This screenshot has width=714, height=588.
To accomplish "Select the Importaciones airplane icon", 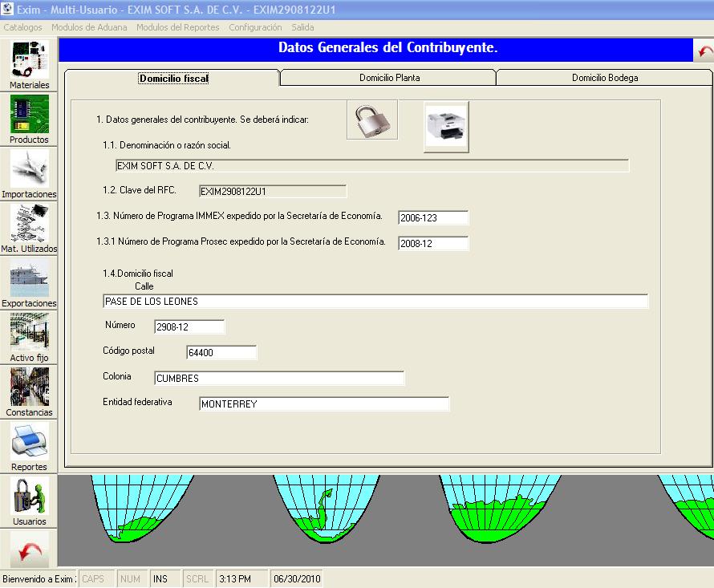I will [x=29, y=174].
